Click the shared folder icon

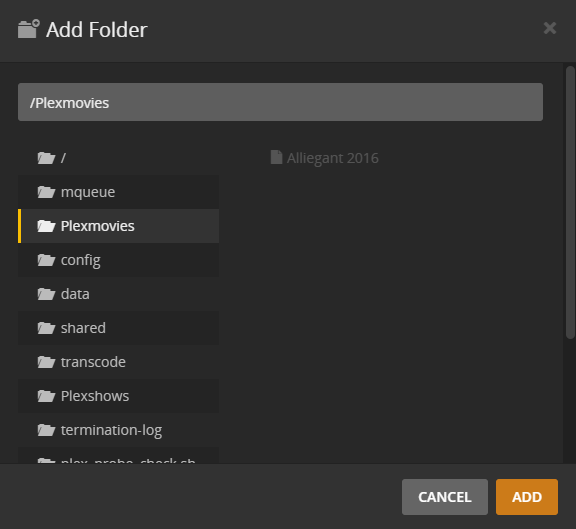click(46, 328)
